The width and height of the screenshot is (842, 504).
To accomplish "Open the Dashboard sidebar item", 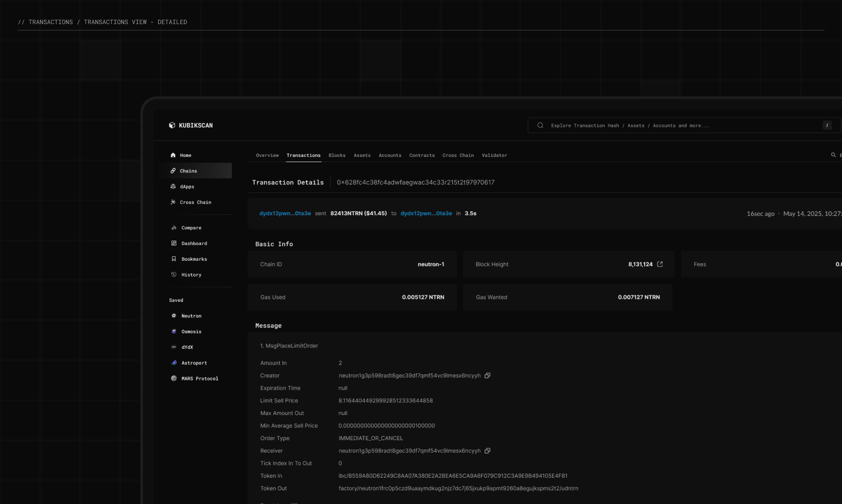I will [x=194, y=243].
